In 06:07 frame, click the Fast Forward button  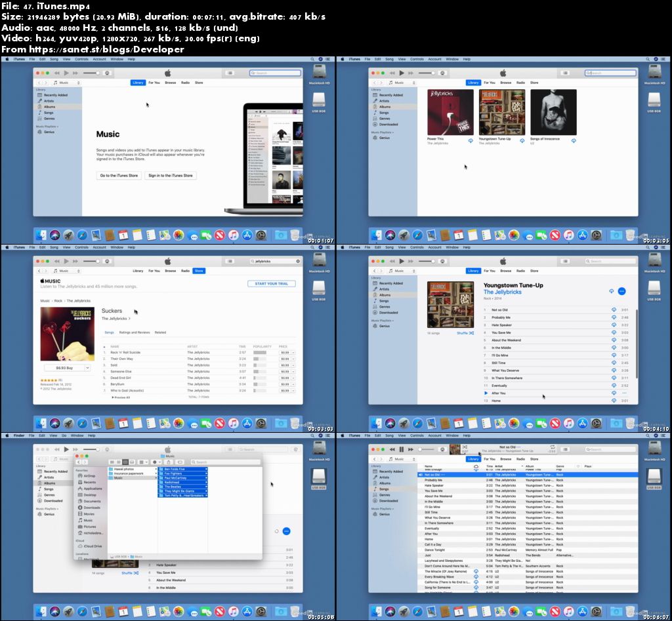[x=411, y=449]
